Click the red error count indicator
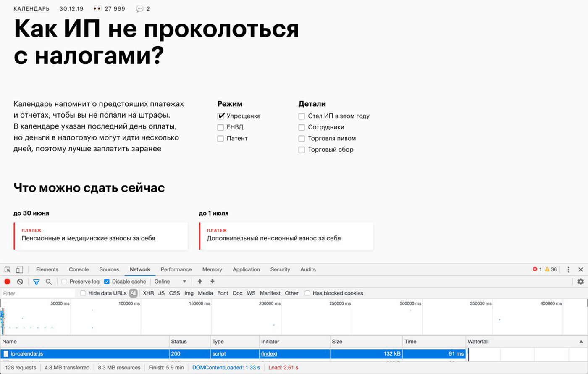Screen dimensions: 588x374 [x=537, y=269]
